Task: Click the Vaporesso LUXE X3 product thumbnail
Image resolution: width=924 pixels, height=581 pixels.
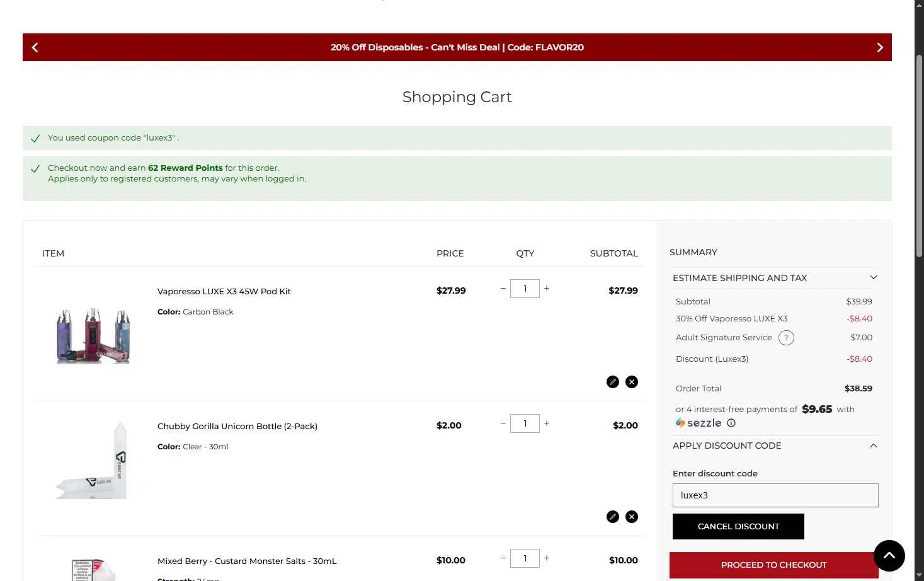Action: [93, 336]
